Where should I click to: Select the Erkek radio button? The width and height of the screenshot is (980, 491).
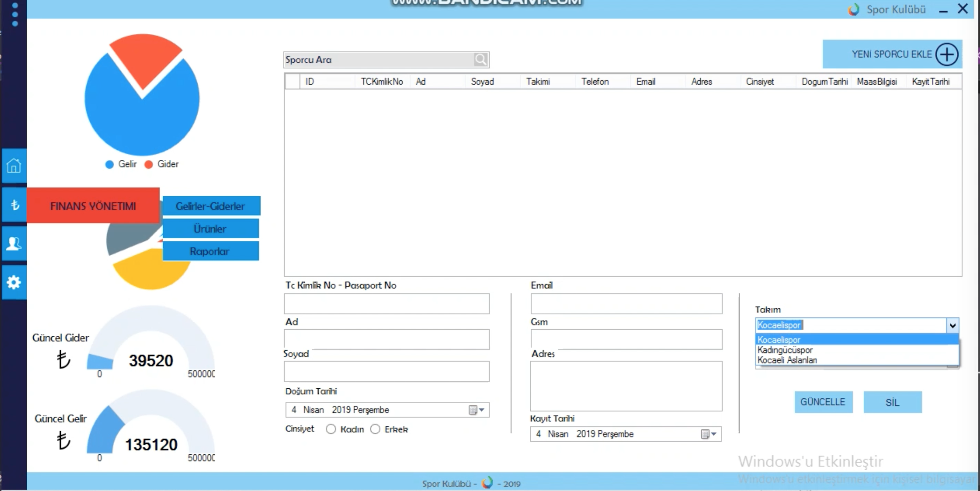[375, 429]
